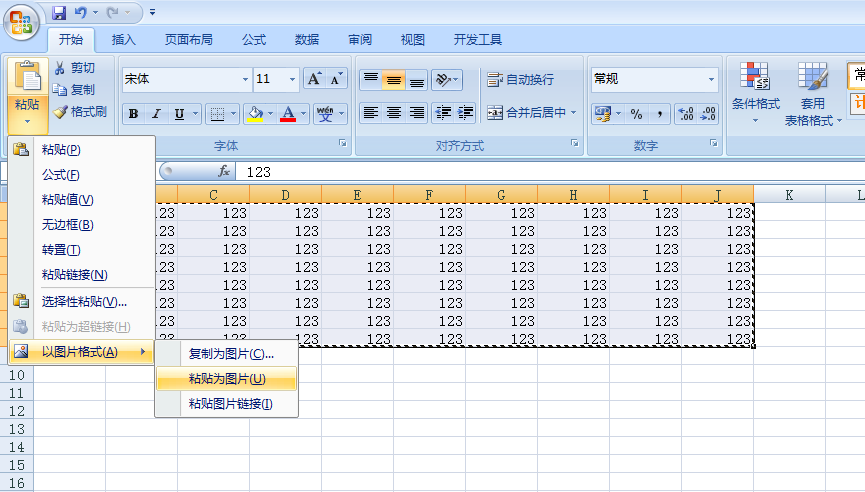
Task: Click the Undo arrow icon
Action: coord(81,12)
